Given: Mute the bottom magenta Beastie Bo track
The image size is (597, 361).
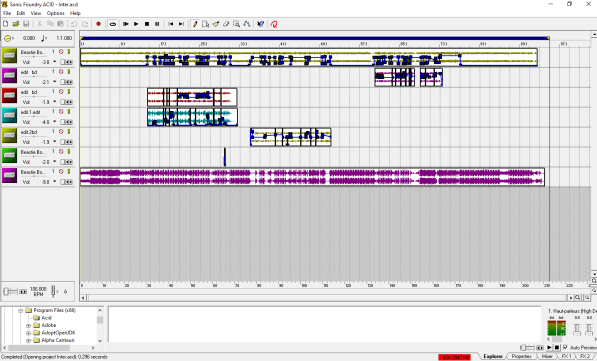Looking at the screenshot, I should 61,171.
